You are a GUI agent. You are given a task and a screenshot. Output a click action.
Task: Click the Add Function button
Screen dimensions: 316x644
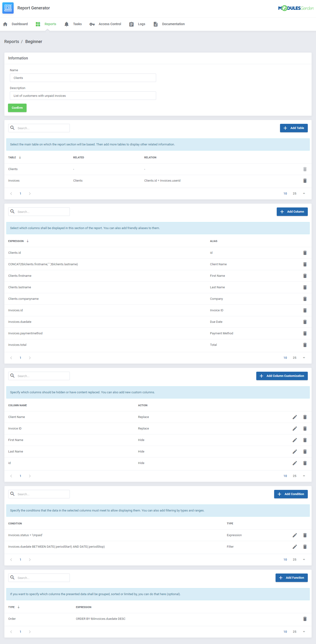292,578
